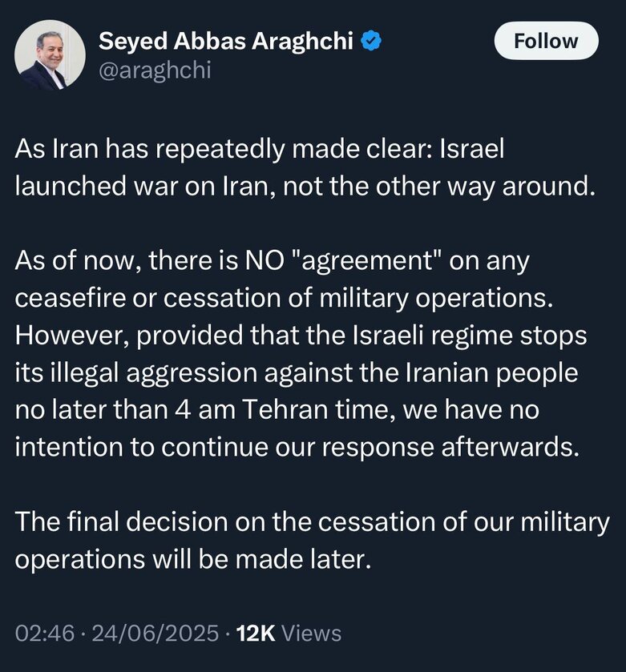626x672 pixels.
Task: Click the line 'launched war on Iran'
Action: 305,187
